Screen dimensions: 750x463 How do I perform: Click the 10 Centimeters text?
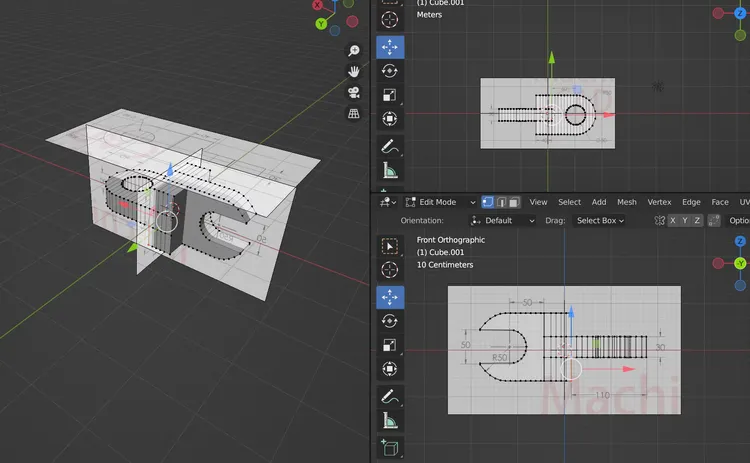445,265
